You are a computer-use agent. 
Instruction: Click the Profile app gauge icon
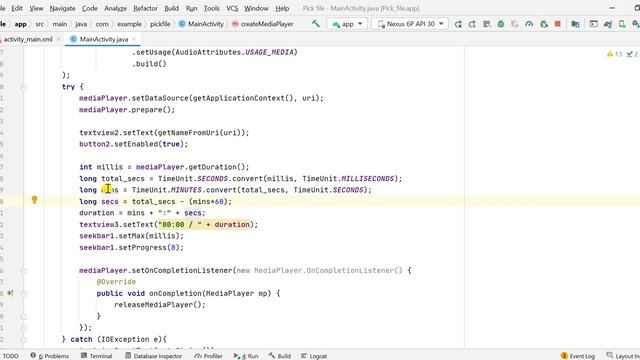point(529,24)
